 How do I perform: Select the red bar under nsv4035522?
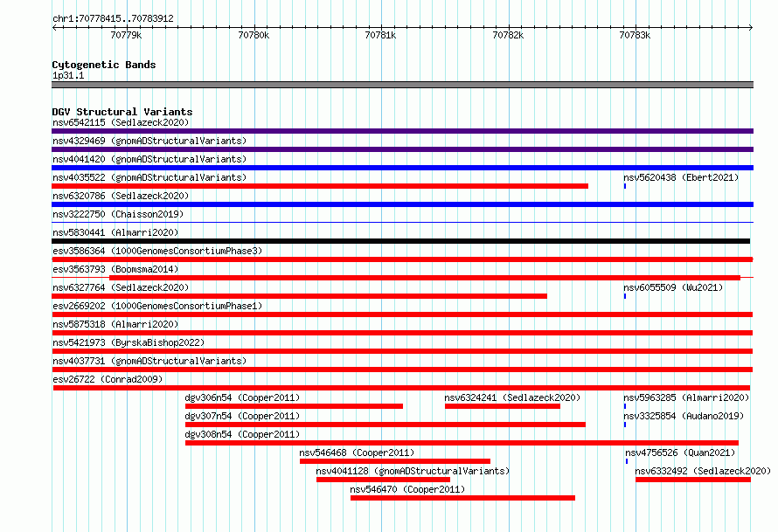pyautogui.click(x=320, y=186)
